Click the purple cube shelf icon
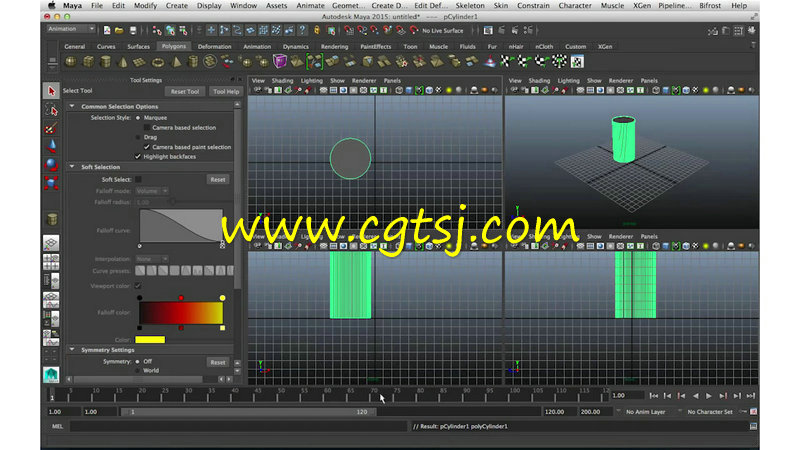 click(280, 62)
